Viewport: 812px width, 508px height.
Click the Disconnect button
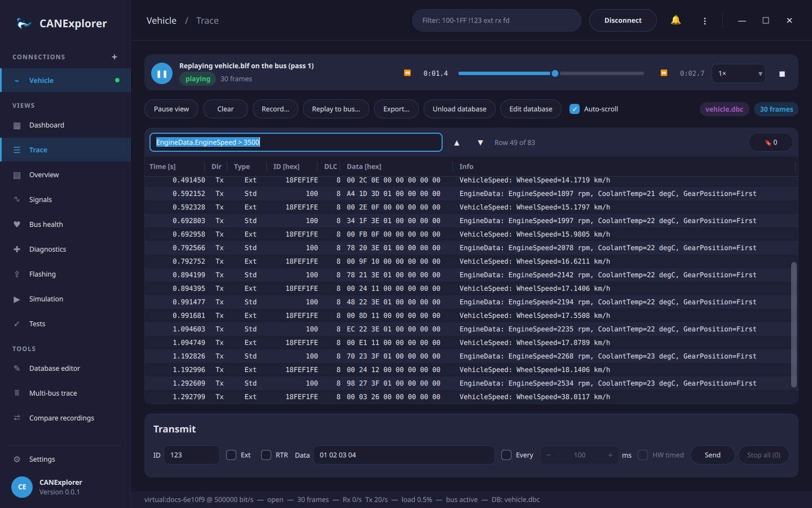623,20
